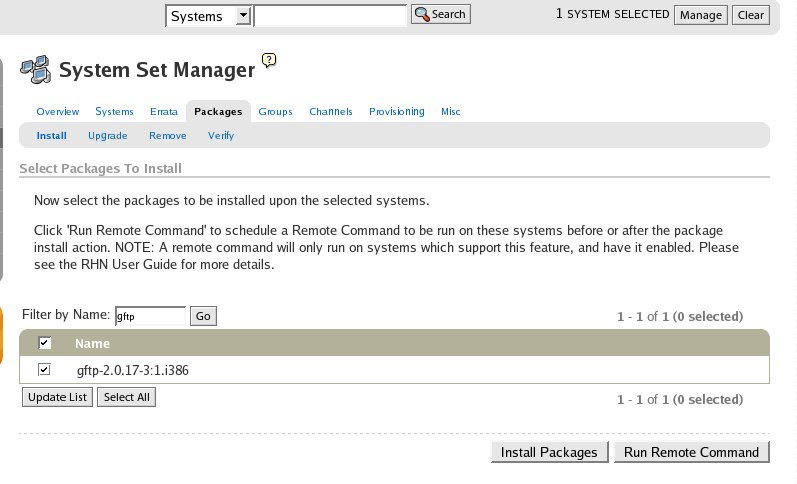Click the magnifier Search button

click(440, 15)
